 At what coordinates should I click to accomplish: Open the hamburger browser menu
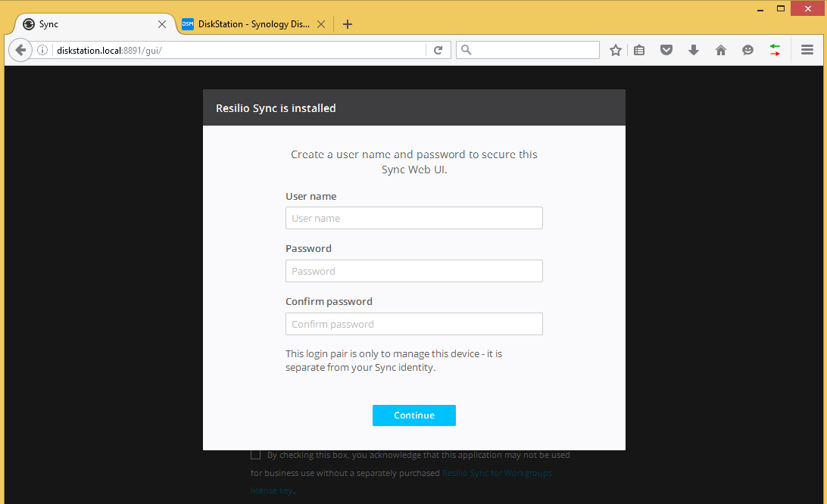tap(807, 50)
